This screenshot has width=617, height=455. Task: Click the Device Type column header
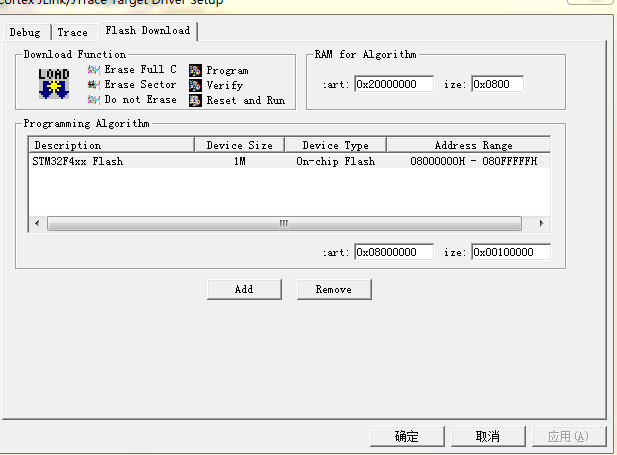pyautogui.click(x=336, y=145)
